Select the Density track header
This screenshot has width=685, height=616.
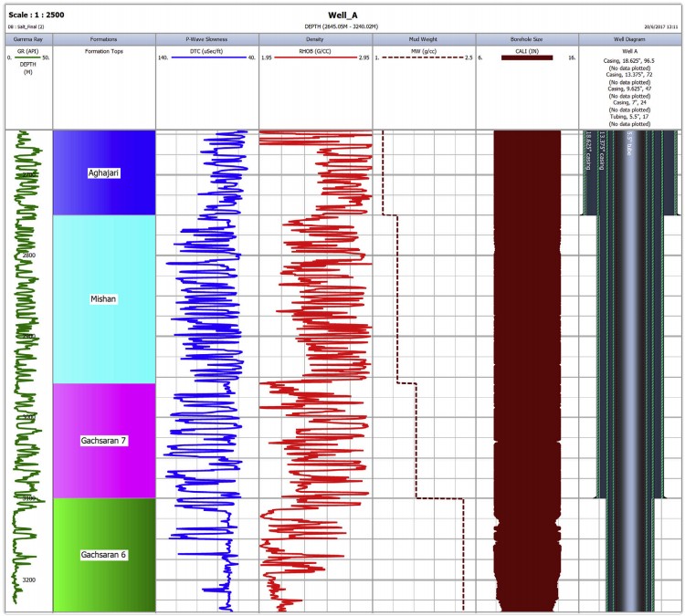pos(315,40)
